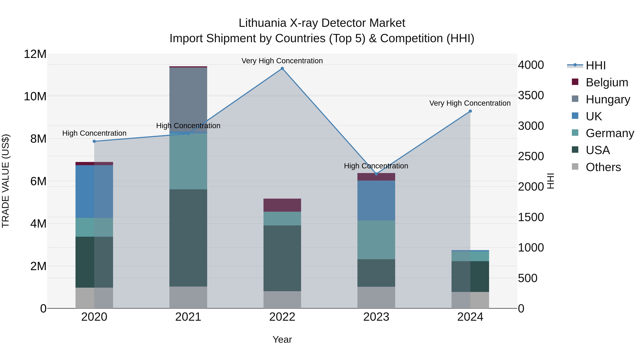The image size is (644, 362).
Task: Click the Germany segment in 2024 bar
Action: (470, 256)
